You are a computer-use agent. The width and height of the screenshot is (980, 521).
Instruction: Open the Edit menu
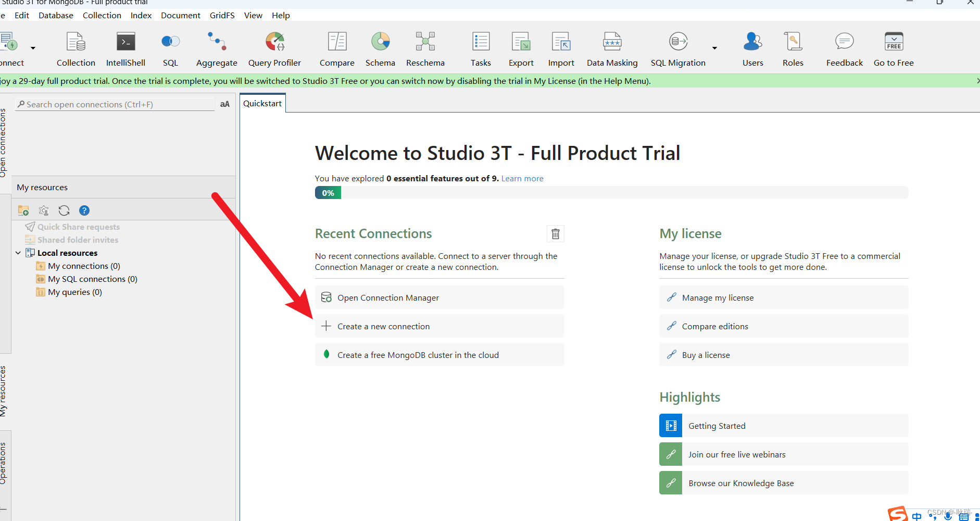[22, 15]
